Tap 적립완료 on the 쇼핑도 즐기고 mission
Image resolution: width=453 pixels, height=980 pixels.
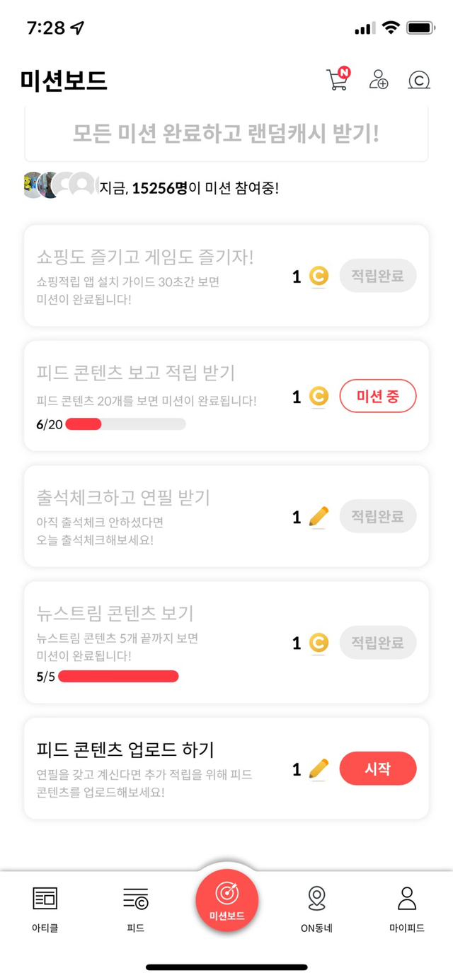pos(378,276)
